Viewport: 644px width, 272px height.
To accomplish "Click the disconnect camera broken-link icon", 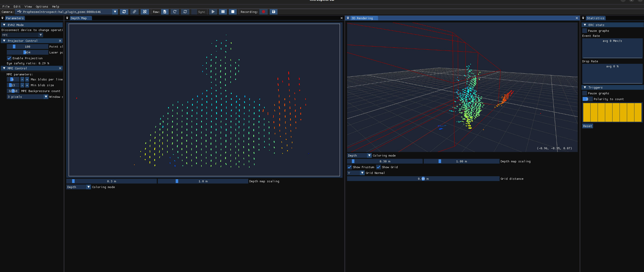I will 145,12.
